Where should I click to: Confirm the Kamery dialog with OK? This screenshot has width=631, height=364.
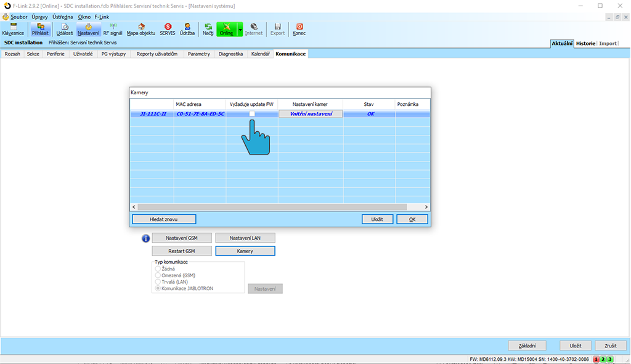412,219
